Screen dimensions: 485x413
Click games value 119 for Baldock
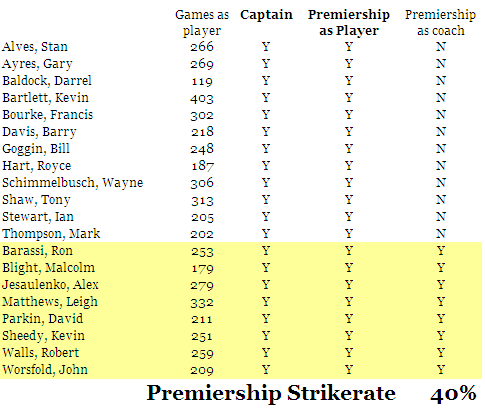coord(202,81)
